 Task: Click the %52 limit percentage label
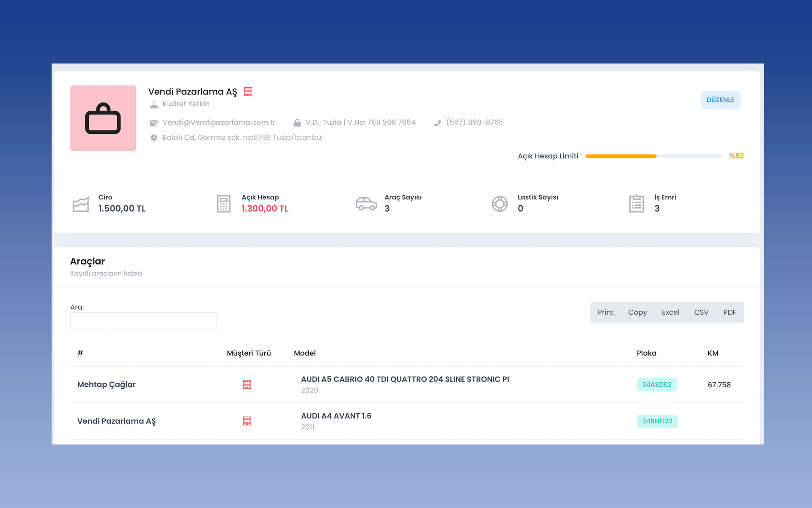[736, 156]
